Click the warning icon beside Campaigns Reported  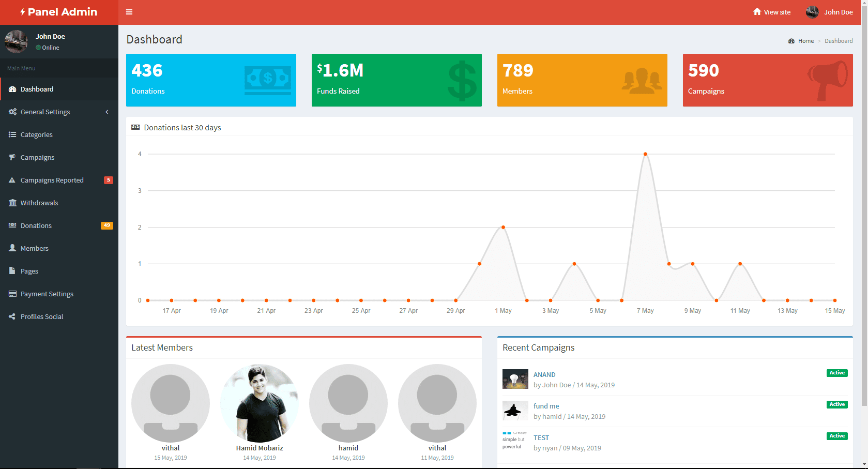(12, 180)
